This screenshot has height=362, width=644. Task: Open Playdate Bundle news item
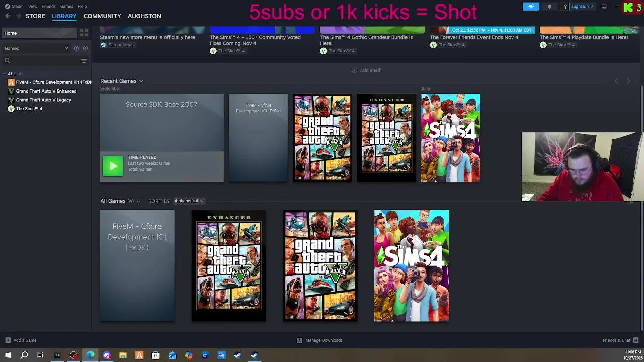coord(584,37)
